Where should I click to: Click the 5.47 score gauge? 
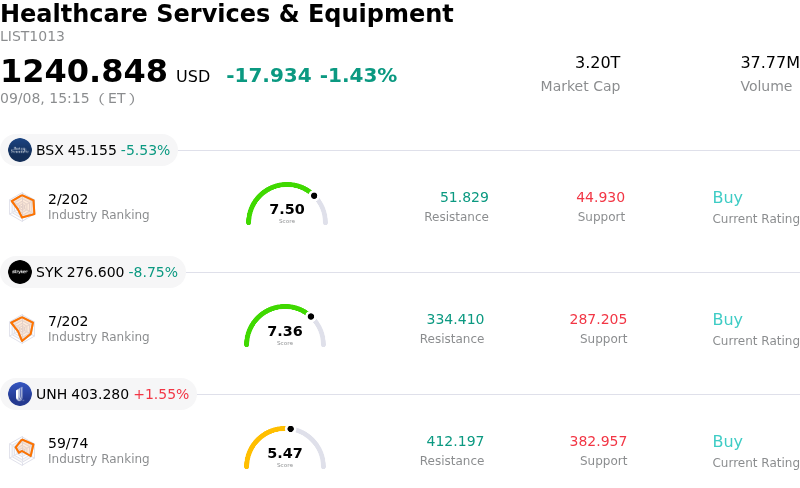tap(285, 448)
